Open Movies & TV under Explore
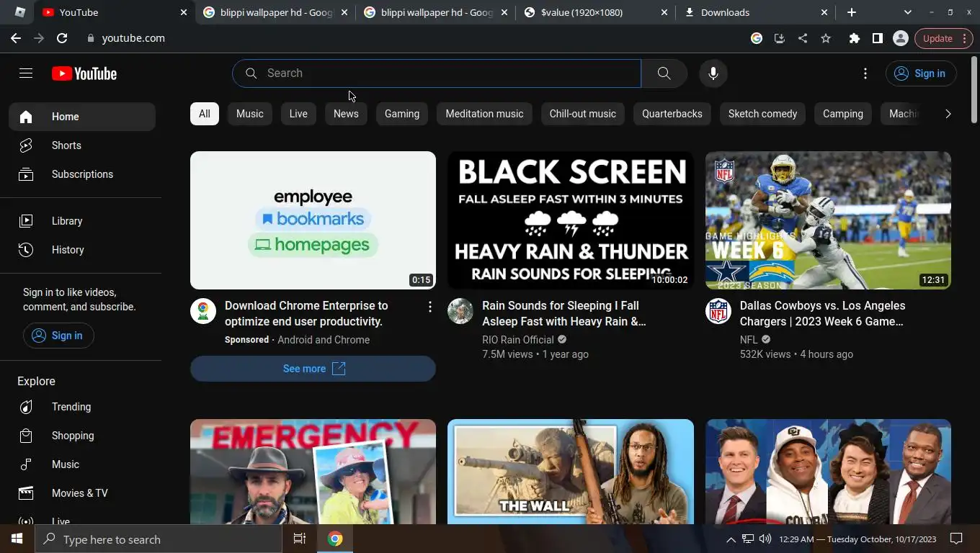The image size is (980, 553). [82, 493]
